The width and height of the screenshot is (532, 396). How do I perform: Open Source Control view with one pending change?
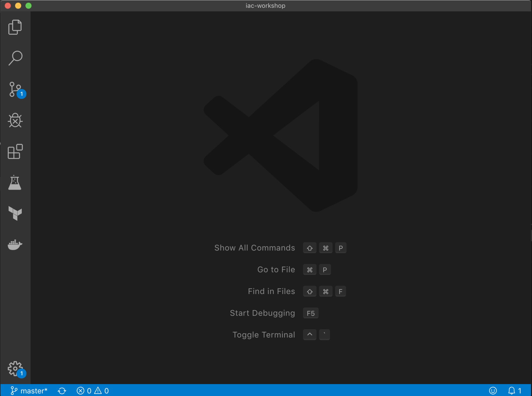(15, 90)
